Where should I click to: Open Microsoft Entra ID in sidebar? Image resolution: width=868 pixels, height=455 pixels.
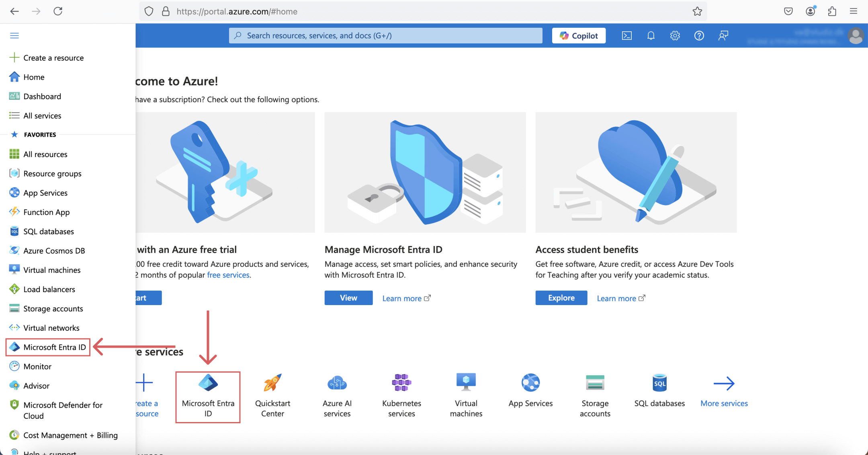pyautogui.click(x=48, y=347)
